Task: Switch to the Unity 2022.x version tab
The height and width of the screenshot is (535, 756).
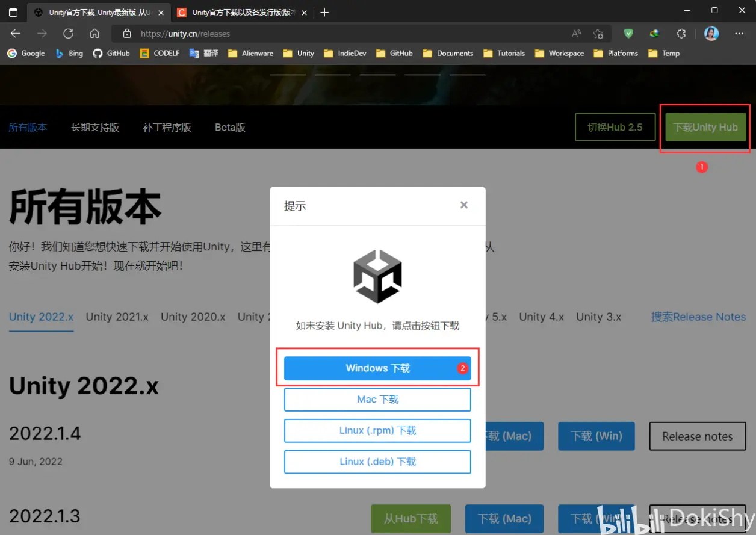Action: (41, 317)
